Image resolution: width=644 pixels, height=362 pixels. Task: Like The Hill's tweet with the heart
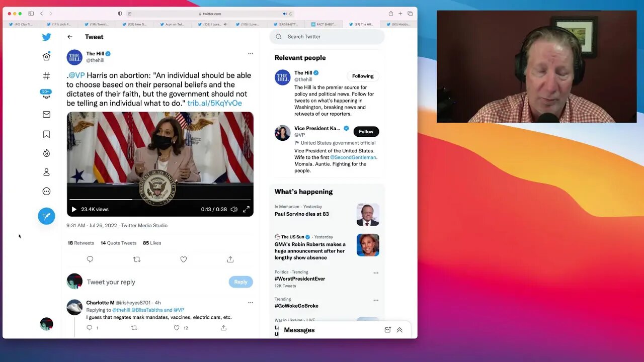point(184,259)
